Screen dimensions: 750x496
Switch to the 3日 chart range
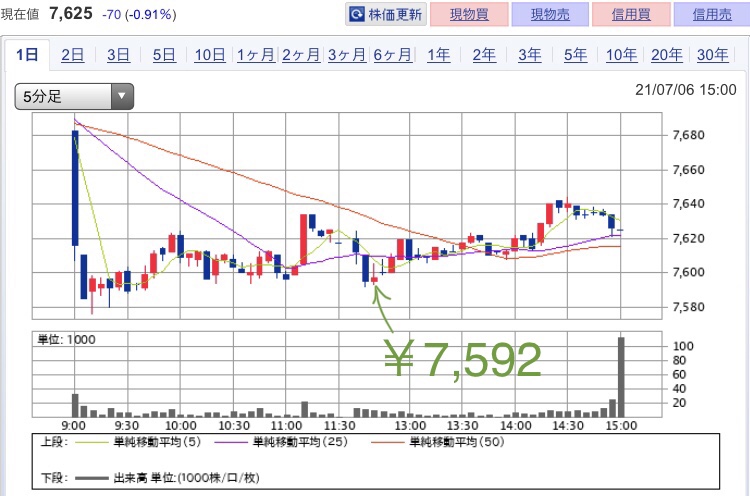(x=118, y=55)
